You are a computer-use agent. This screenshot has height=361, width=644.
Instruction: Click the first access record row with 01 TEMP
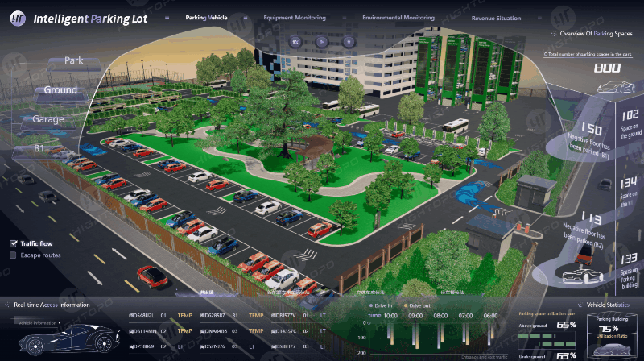click(x=160, y=316)
